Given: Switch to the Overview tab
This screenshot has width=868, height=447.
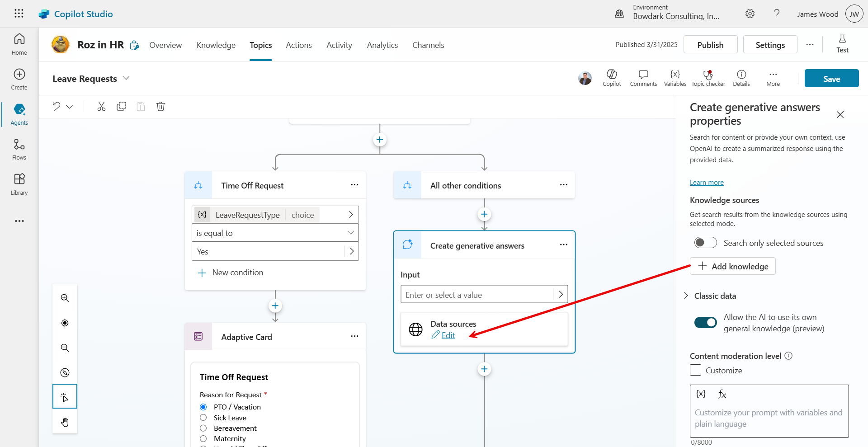Looking at the screenshot, I should [165, 45].
